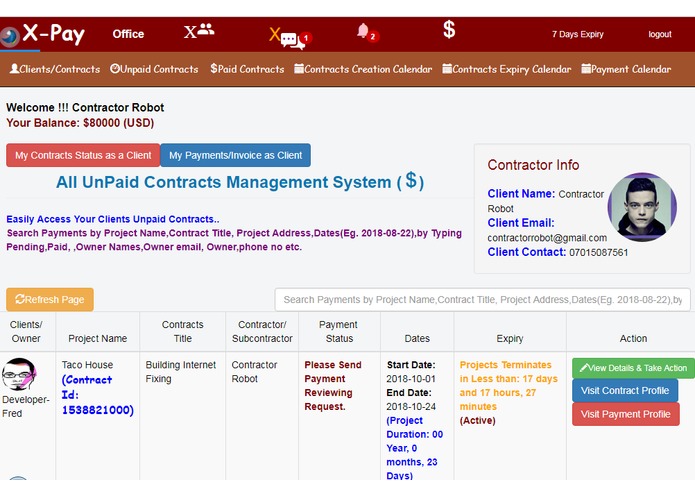The height and width of the screenshot is (494, 695).
Task: Open Paid Contracts menu item
Action: [x=247, y=69]
